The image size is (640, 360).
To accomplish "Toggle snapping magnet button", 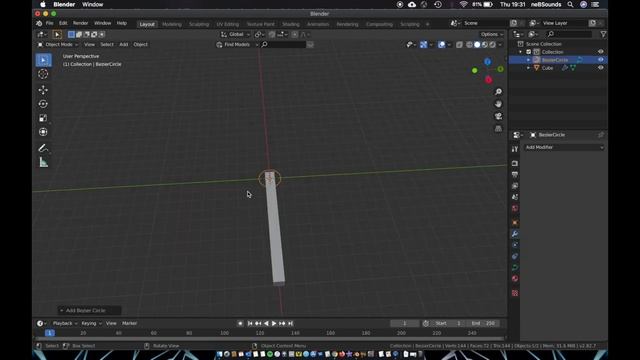I will coord(272,35).
